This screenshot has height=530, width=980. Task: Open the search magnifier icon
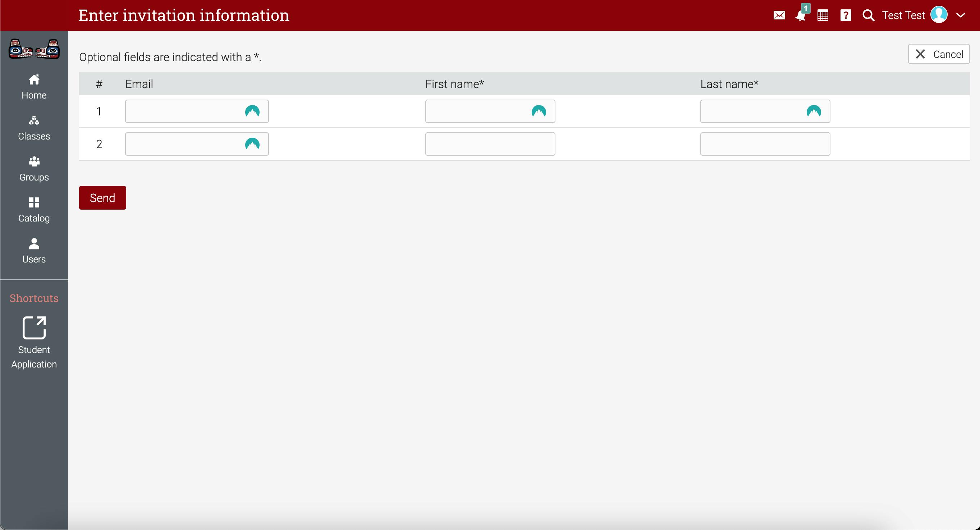point(868,15)
